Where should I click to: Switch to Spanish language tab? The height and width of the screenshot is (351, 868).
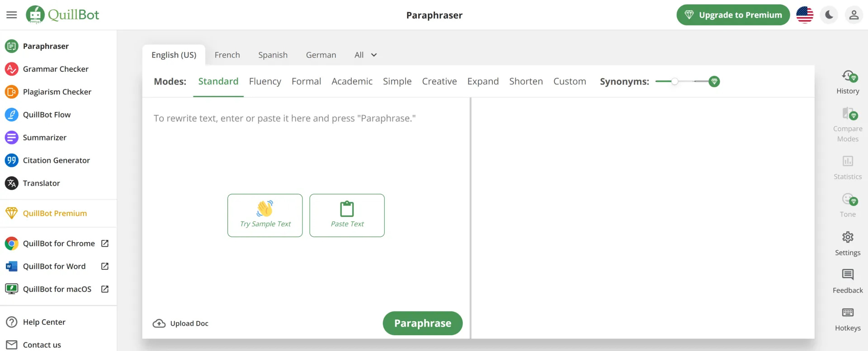pyautogui.click(x=273, y=55)
